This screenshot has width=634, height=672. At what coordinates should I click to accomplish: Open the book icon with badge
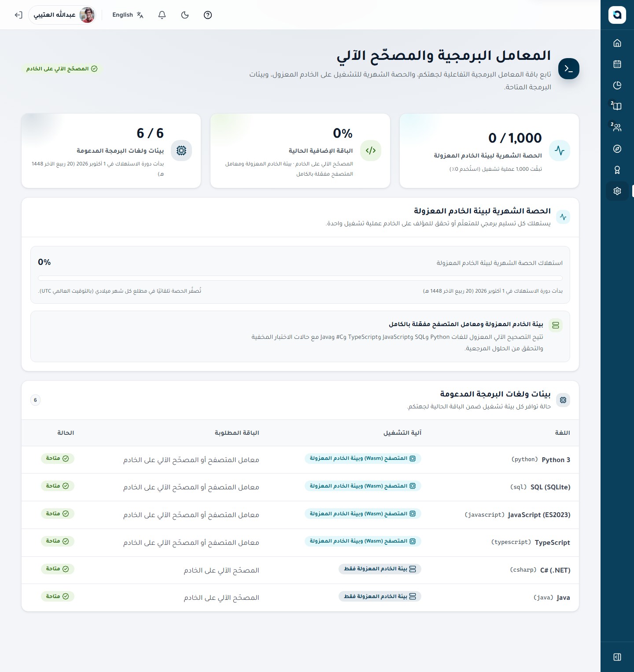tap(617, 106)
